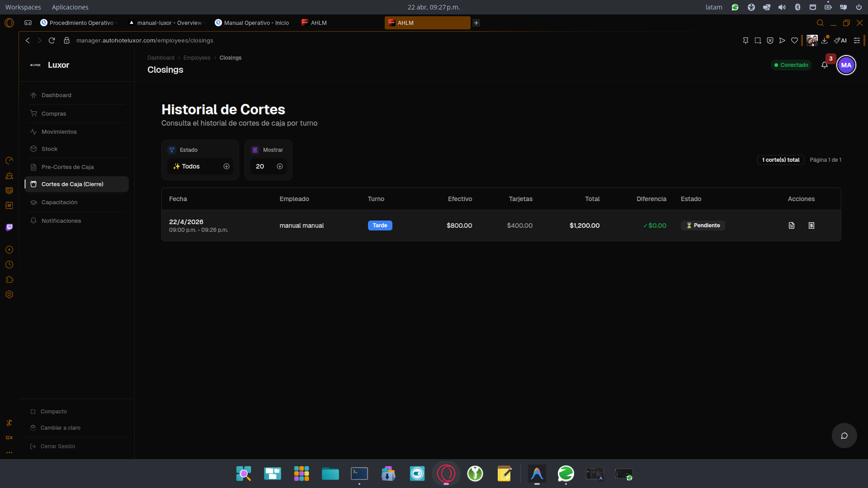The image size is (868, 488).
Task: Click Dashboard breadcrumb link
Action: 160,58
